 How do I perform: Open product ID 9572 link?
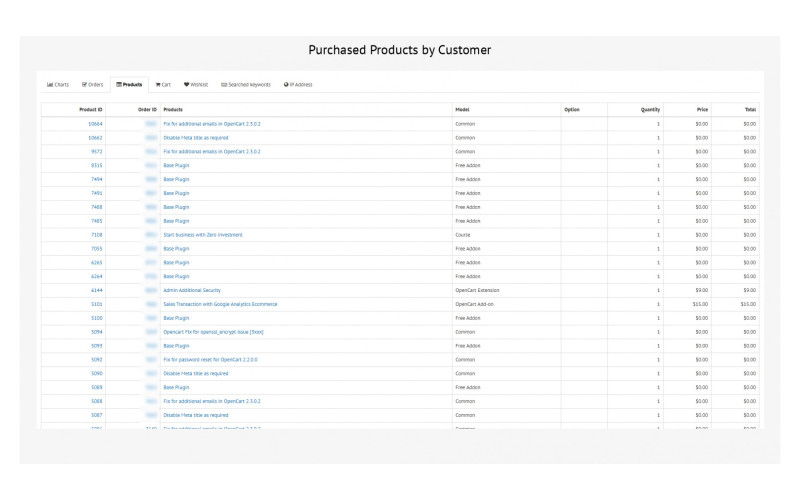tap(96, 152)
